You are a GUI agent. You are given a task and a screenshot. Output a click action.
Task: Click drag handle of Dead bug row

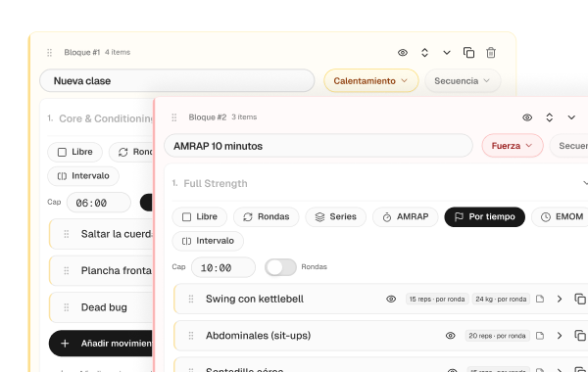tap(67, 307)
